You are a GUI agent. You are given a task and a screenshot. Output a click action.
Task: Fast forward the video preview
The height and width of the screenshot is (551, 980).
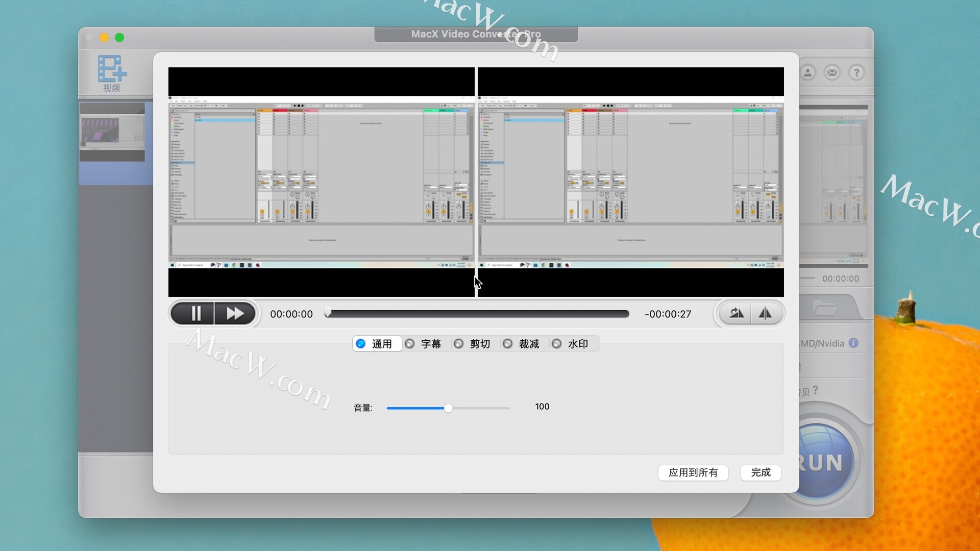[x=235, y=313]
